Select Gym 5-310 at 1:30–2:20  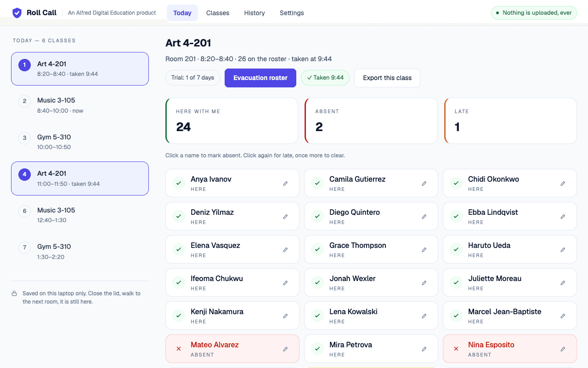(x=80, y=252)
